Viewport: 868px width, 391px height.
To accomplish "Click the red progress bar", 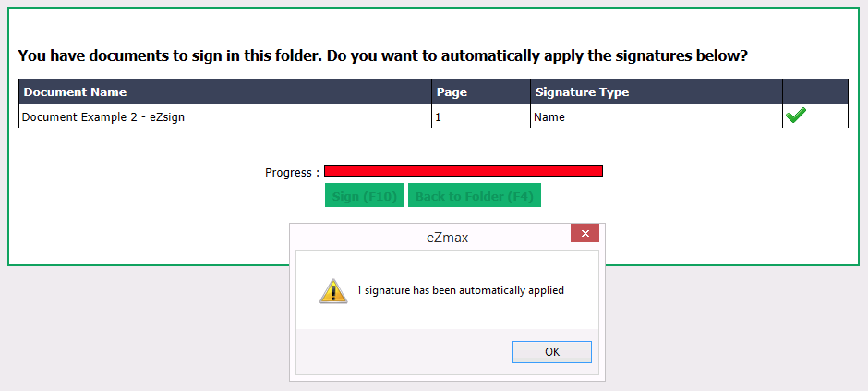I will 464,171.
